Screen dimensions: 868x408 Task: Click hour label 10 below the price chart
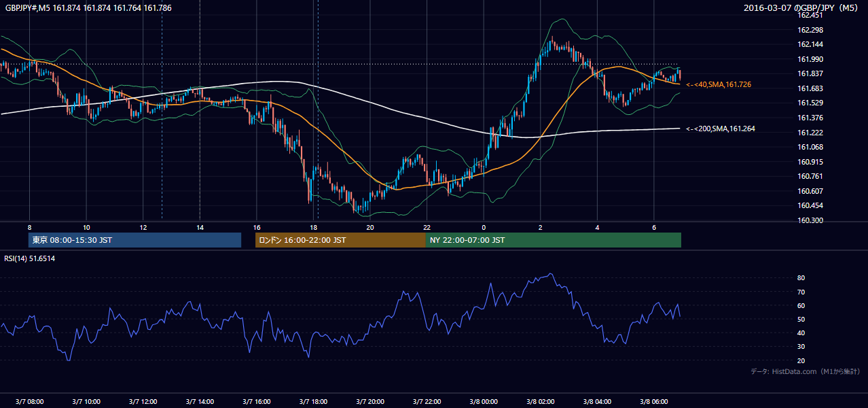pyautogui.click(x=86, y=227)
